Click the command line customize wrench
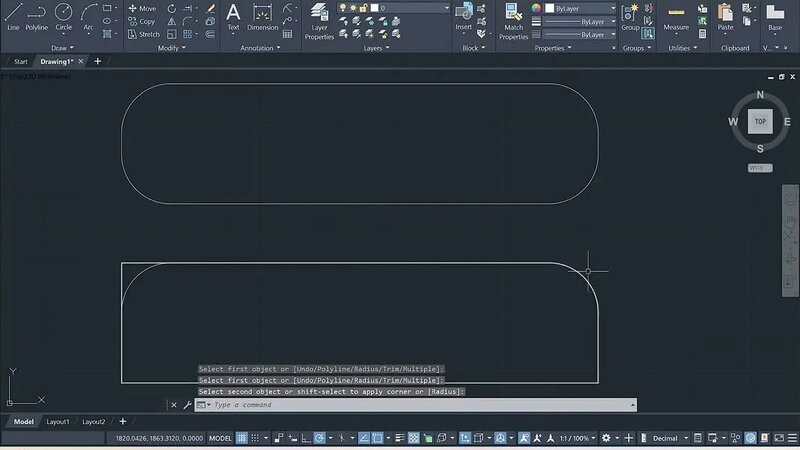Viewport: 800px width, 450px height. point(187,405)
